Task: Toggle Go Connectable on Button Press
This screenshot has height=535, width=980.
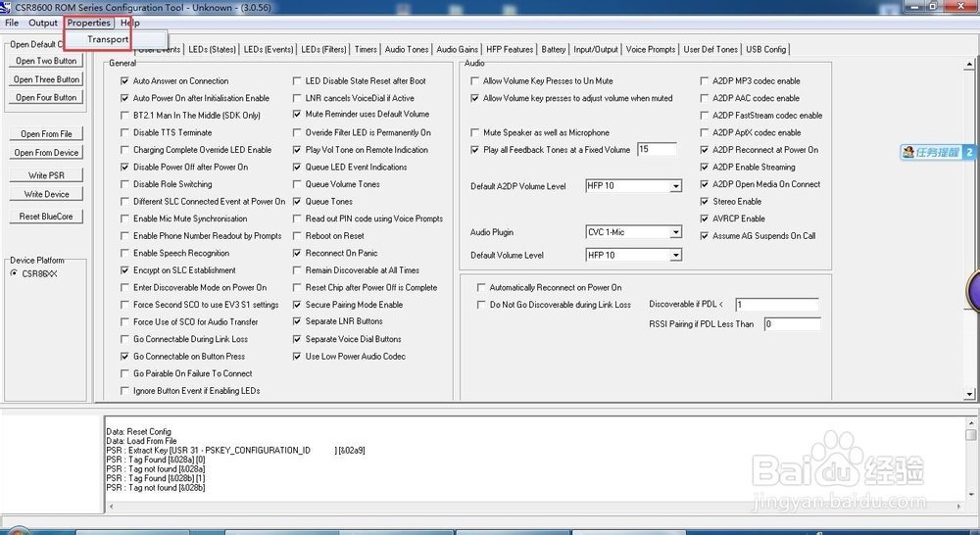Action: pos(124,357)
